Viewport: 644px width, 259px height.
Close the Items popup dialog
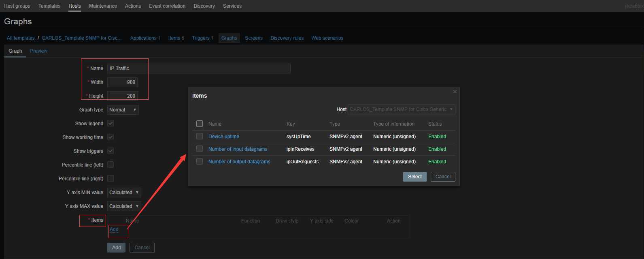click(455, 92)
